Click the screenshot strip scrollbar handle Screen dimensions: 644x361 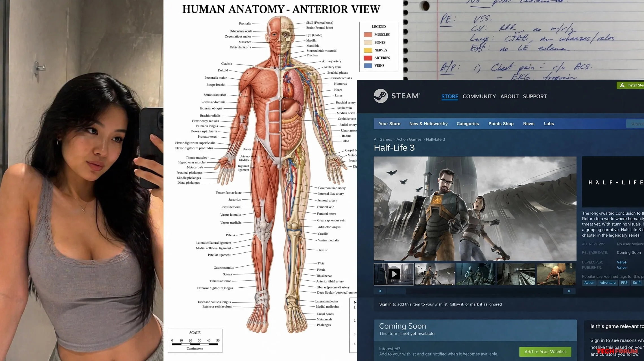[396, 291]
